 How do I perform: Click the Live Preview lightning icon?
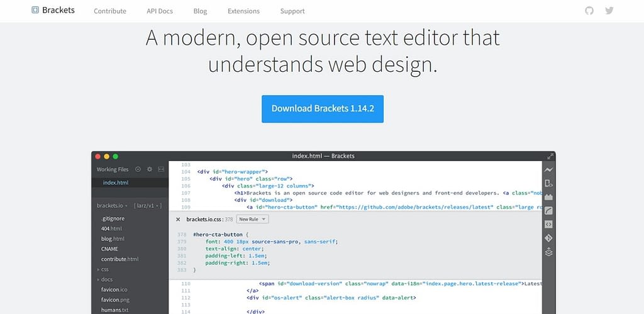click(x=548, y=170)
